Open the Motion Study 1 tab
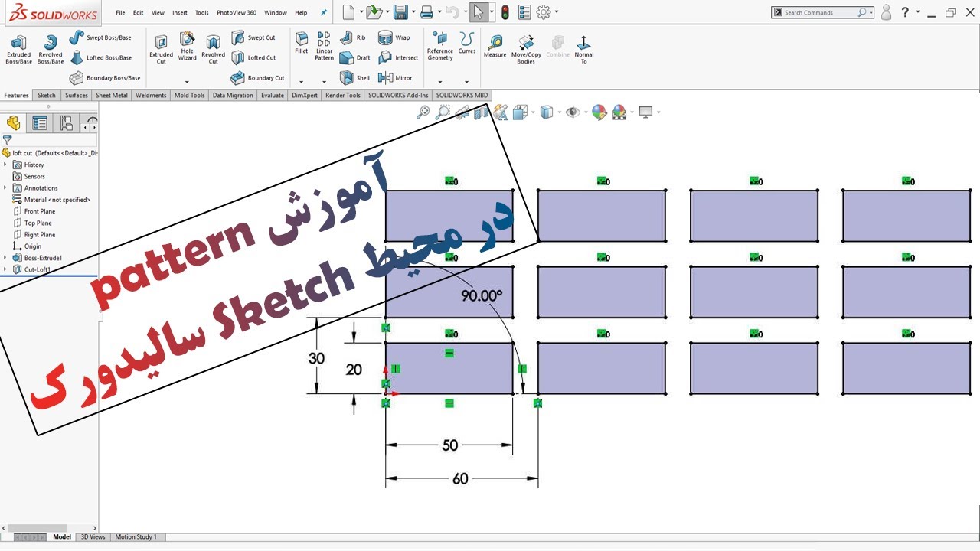This screenshot has height=551, width=980. pyautogui.click(x=136, y=537)
